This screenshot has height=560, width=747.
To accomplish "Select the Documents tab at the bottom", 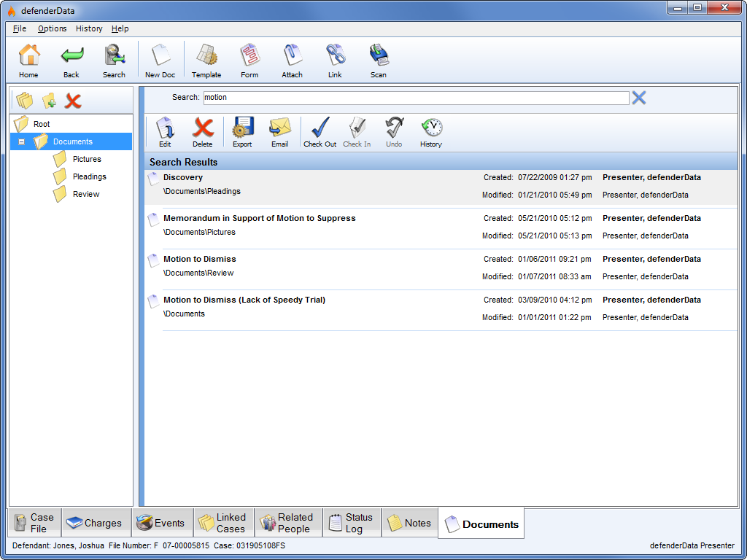I will pos(481,524).
